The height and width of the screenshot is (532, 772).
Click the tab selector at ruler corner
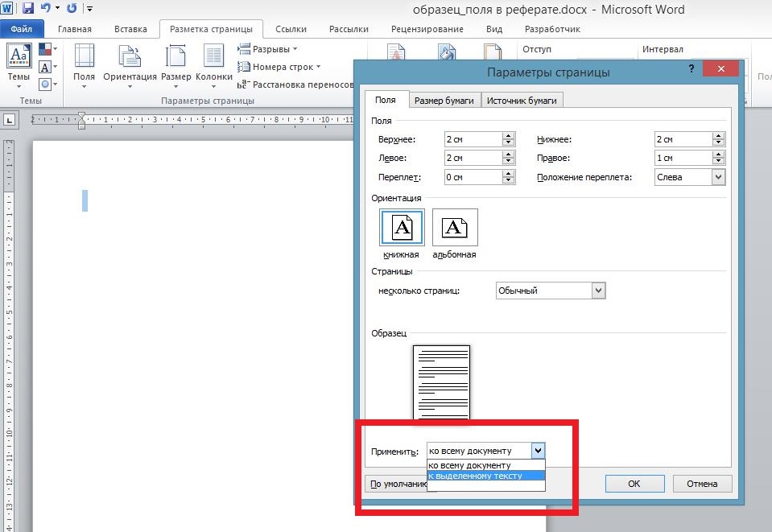10,120
